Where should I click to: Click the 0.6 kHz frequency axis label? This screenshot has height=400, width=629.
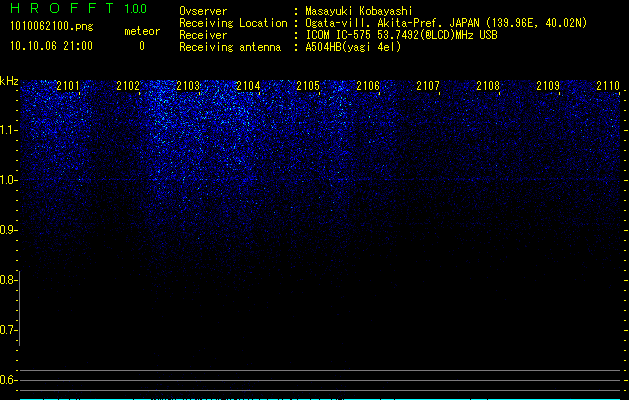[7, 380]
